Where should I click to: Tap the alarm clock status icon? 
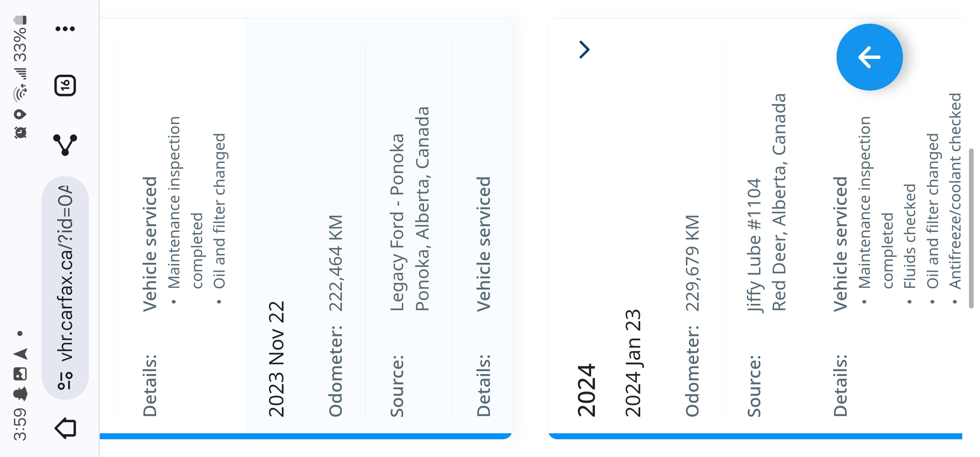pos(20,132)
